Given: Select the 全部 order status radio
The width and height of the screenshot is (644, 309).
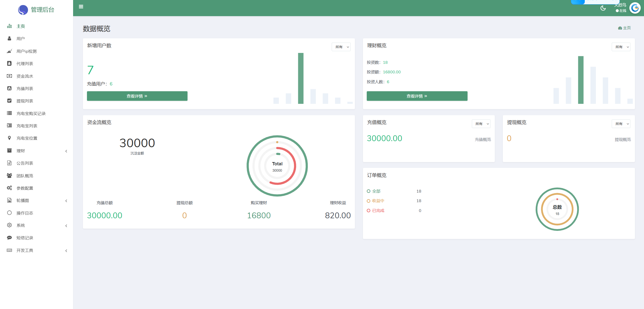Looking at the screenshot, I should click(x=369, y=191).
